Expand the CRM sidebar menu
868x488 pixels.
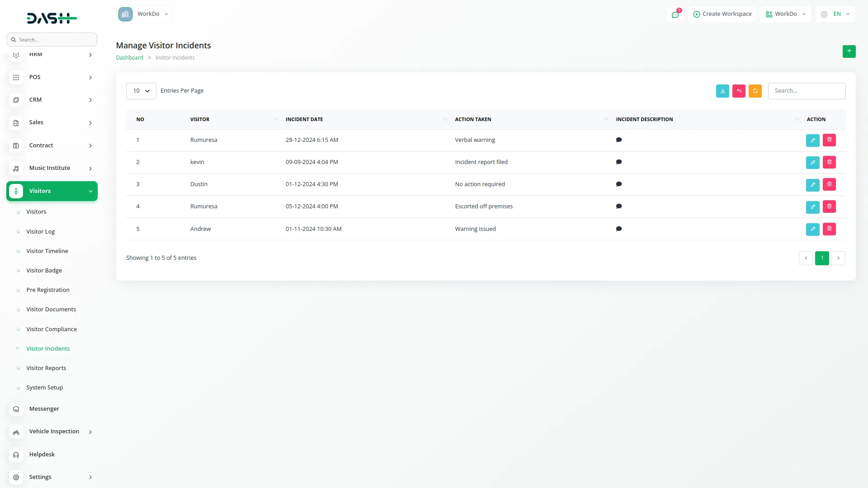(52, 100)
